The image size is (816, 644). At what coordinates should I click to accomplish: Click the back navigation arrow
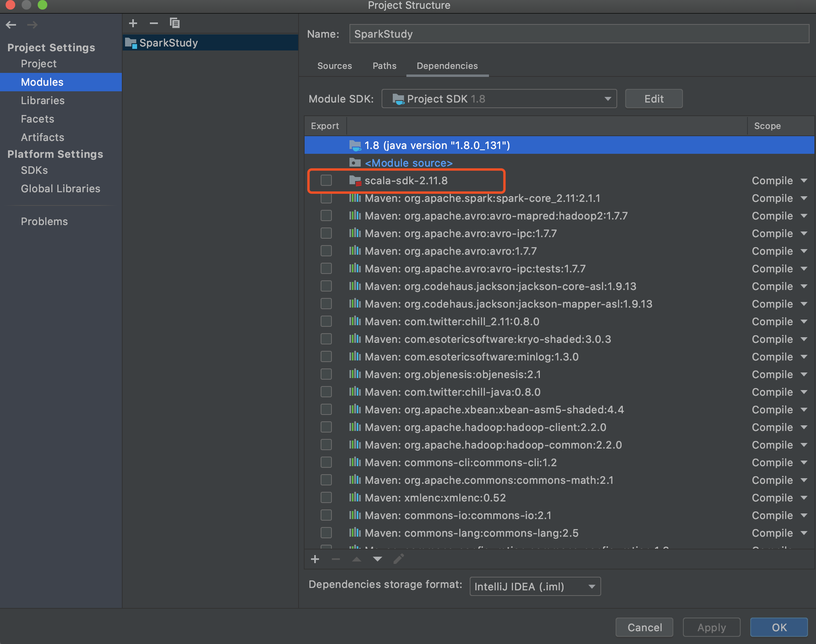11,25
